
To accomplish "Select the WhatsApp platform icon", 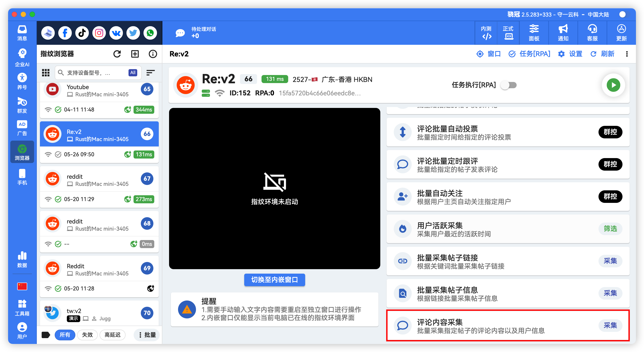I will pos(150,33).
